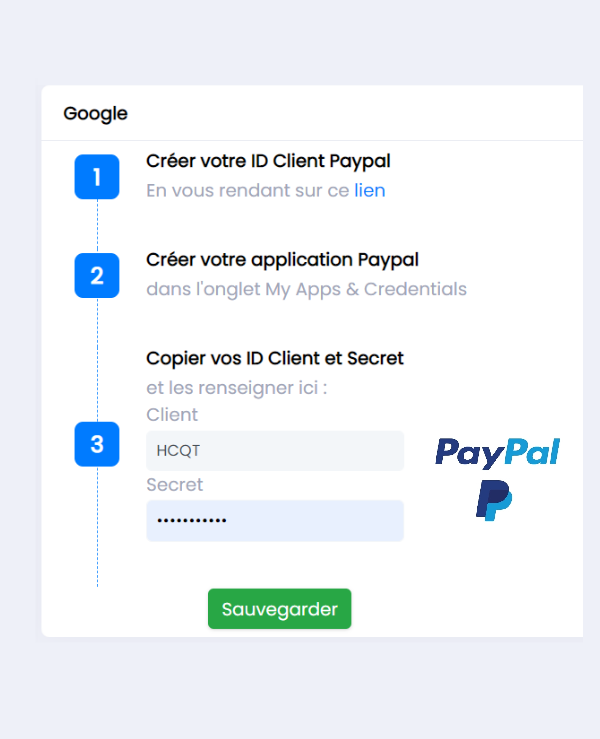This screenshot has height=739, width=600.
Task: Click the "Créer votre ID Client Paypal" heading
Action: (x=268, y=160)
